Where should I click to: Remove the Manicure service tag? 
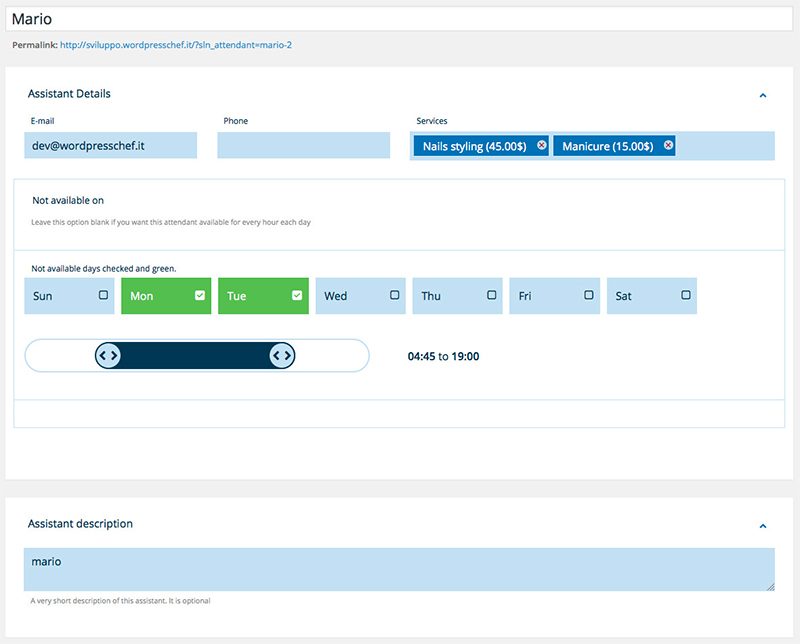tap(668, 146)
